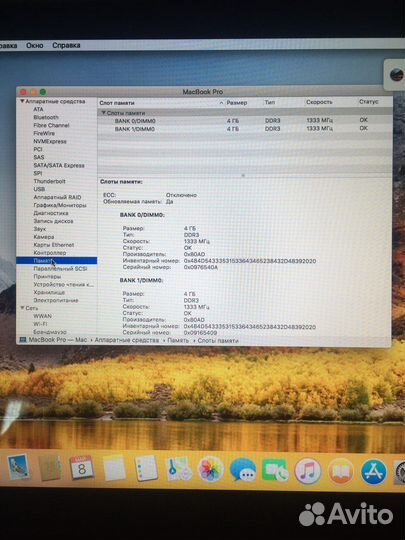Select Параллельный SCSI in the sidebar

60,268
